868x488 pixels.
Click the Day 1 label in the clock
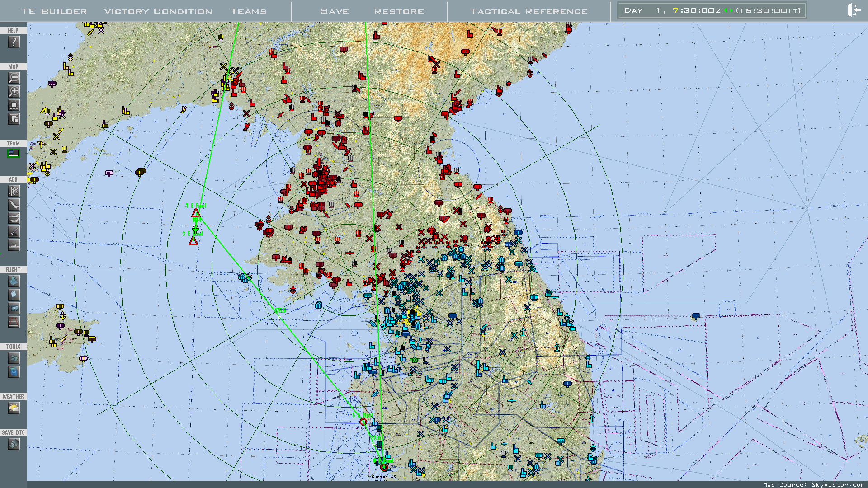(x=642, y=10)
